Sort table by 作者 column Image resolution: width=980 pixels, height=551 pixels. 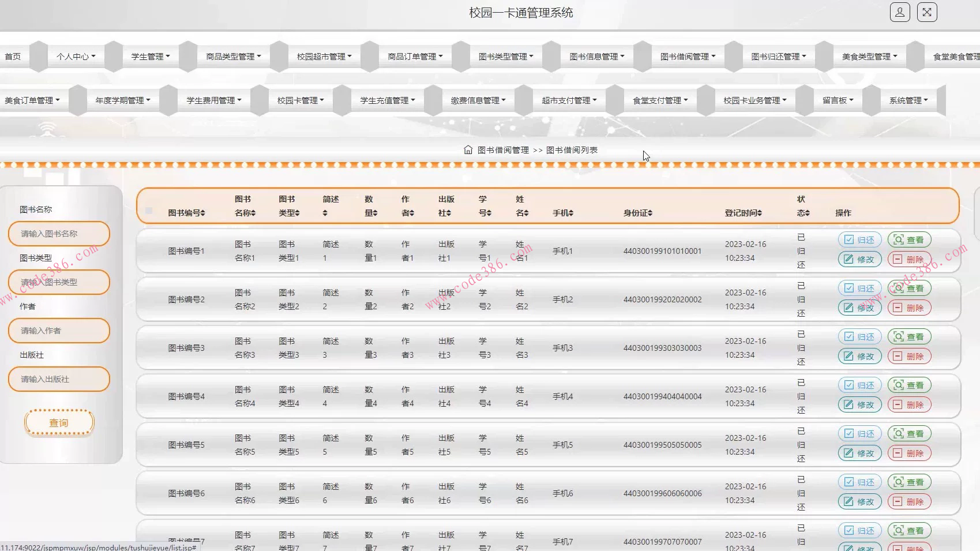tap(408, 206)
